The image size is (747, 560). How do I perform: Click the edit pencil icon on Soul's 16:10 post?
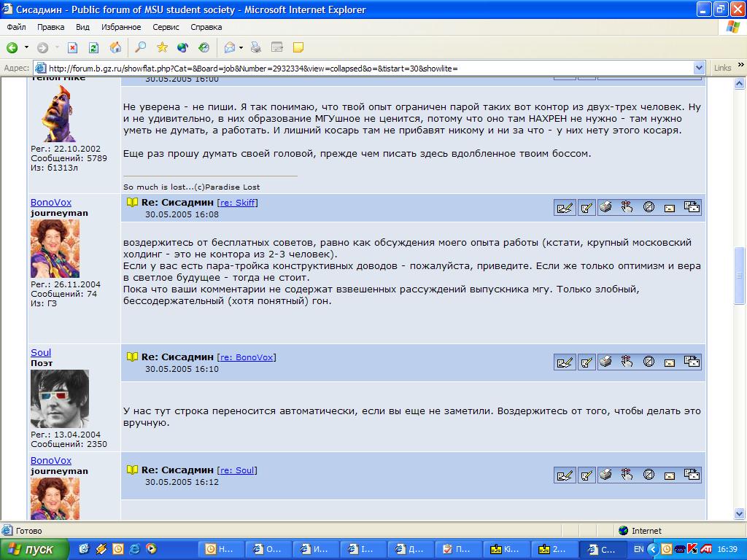tap(587, 362)
